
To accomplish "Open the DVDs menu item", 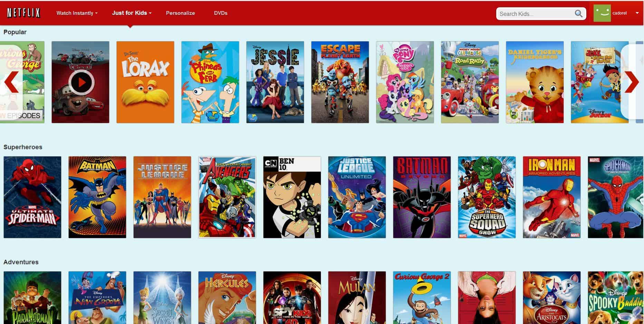I will (x=220, y=13).
